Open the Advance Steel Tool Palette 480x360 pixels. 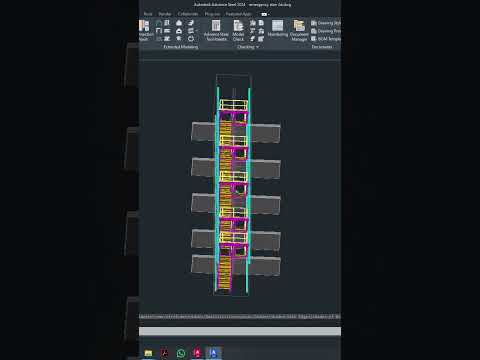(x=216, y=30)
